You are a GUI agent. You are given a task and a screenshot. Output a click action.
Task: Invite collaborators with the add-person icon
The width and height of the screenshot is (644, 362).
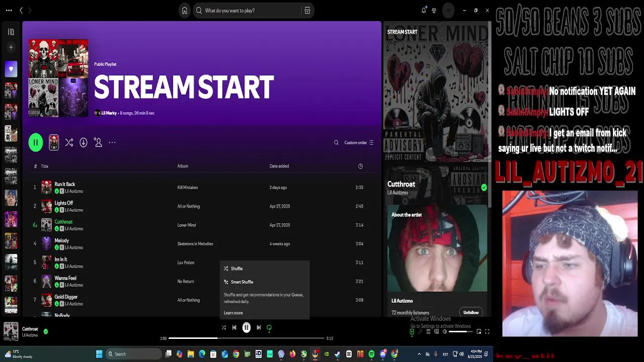point(98,143)
